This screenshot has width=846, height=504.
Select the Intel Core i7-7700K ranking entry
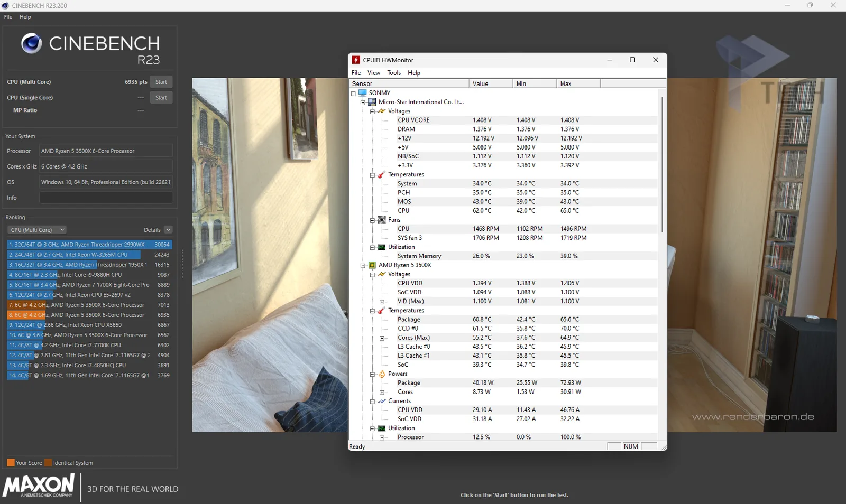(89, 345)
